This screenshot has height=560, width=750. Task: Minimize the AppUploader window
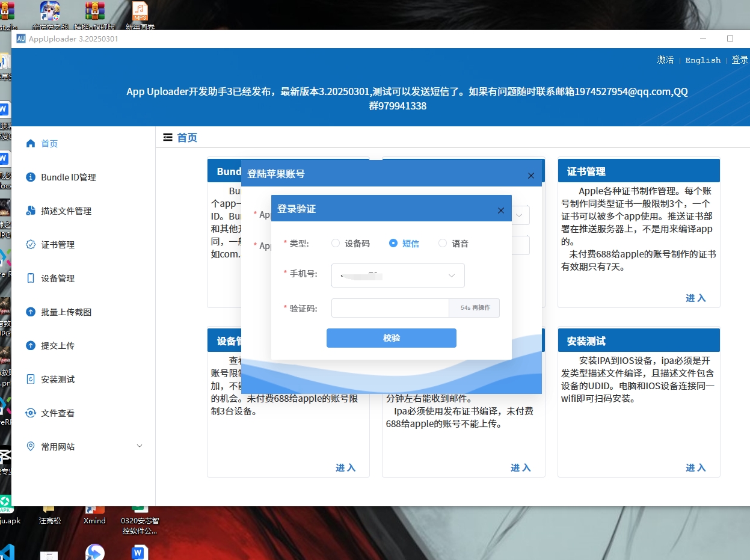pos(702,38)
